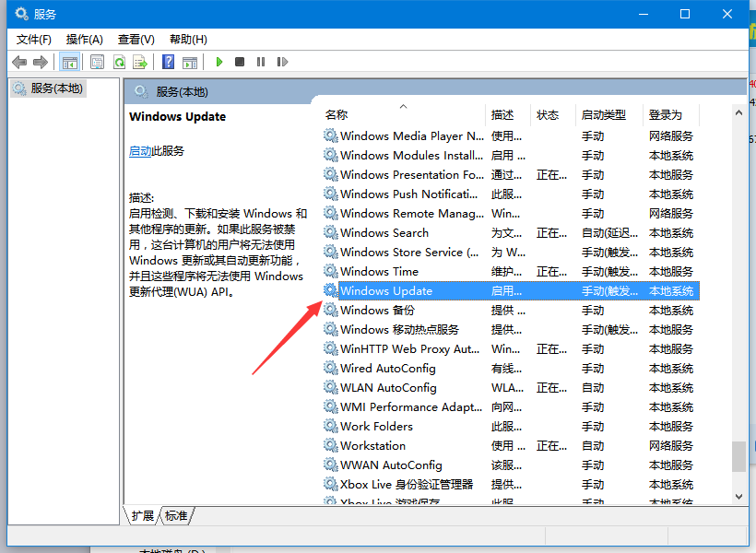Click the Back arrow toolbar icon
The image size is (756, 553).
tap(19, 62)
